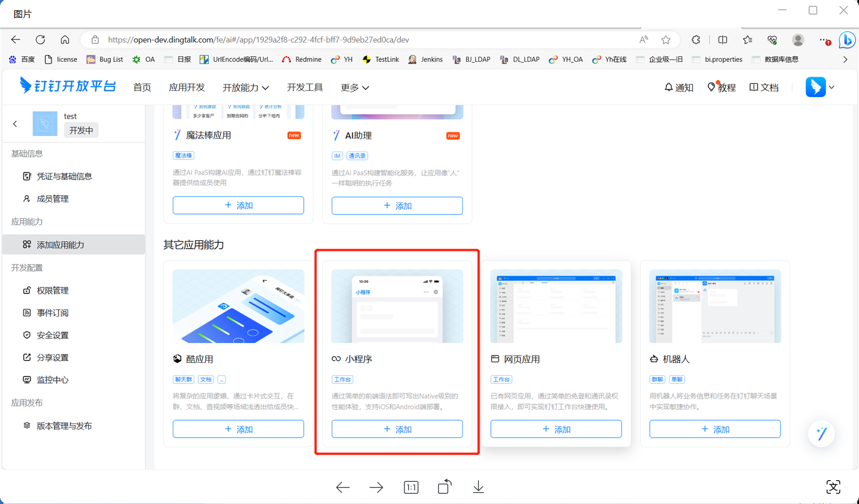
Task: Add the 魔法棒应用 capability
Action: click(x=238, y=205)
